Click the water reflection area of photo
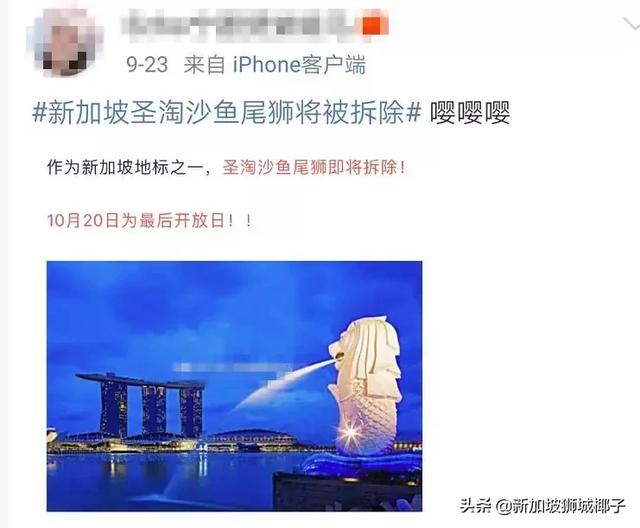The image size is (640, 528). coord(163,481)
